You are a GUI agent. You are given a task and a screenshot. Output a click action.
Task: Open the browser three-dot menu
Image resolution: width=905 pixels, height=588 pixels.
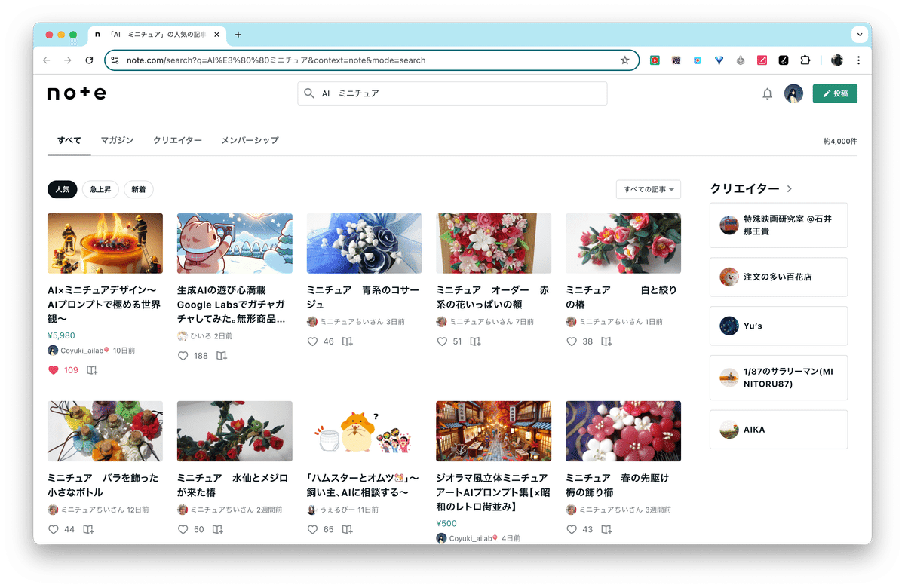859,59
